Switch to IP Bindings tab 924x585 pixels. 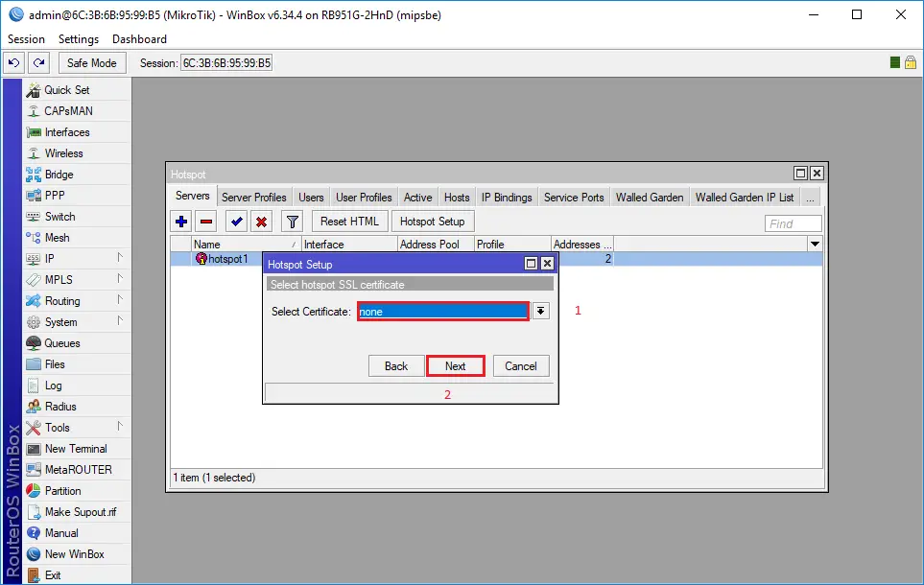pos(507,198)
